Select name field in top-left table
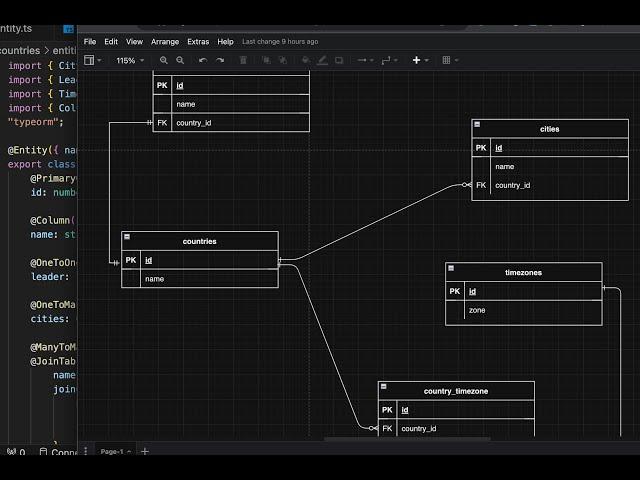Viewport: 640px width, 480px height. (x=231, y=104)
